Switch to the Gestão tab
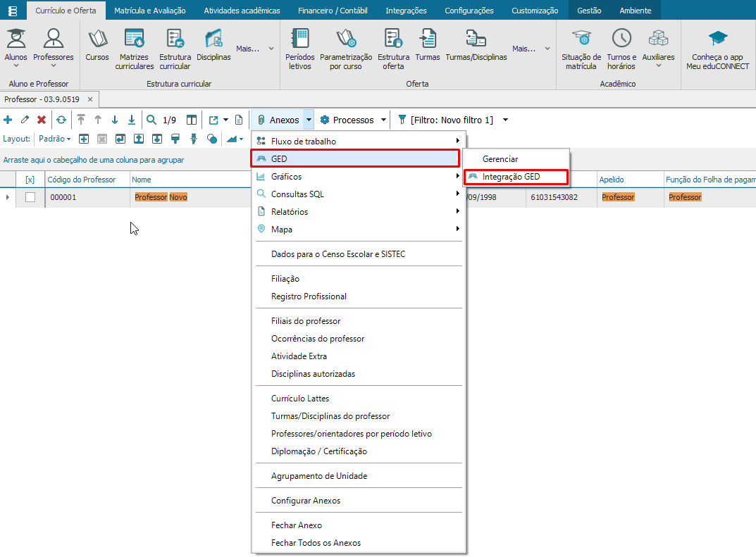The width and height of the screenshot is (756, 557). (589, 10)
